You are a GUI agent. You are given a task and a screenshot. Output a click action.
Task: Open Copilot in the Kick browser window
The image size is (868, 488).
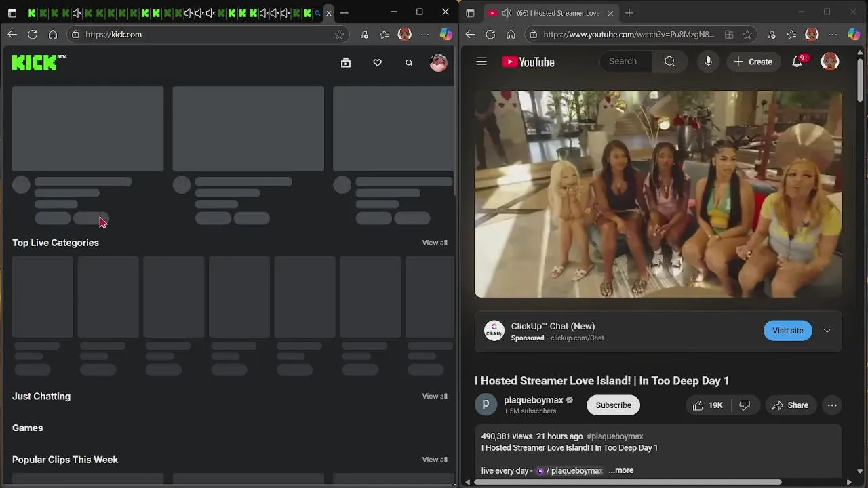(x=446, y=34)
